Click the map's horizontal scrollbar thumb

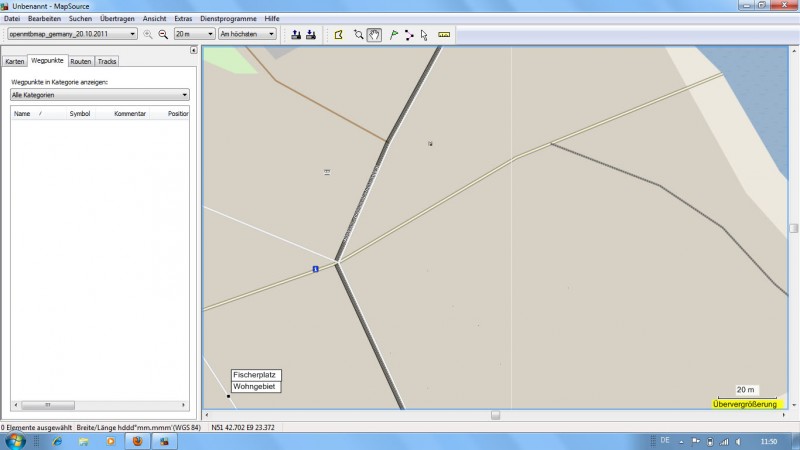(x=495, y=415)
